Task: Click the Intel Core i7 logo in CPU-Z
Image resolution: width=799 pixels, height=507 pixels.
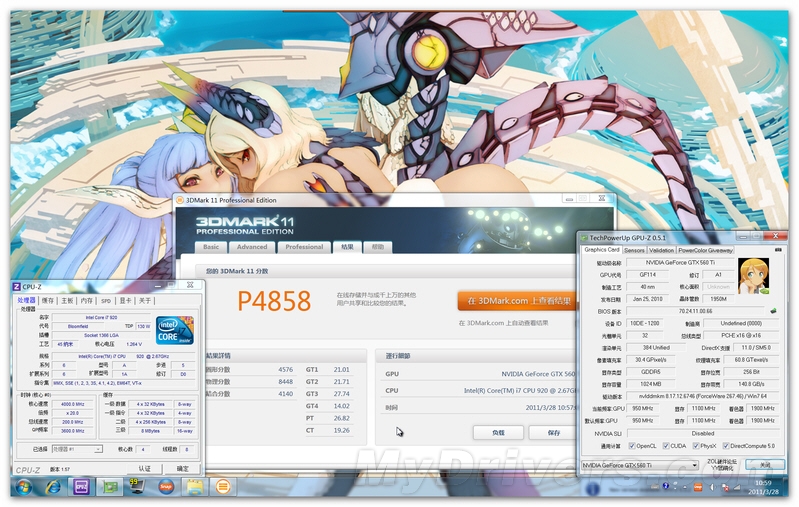Action: [175, 330]
